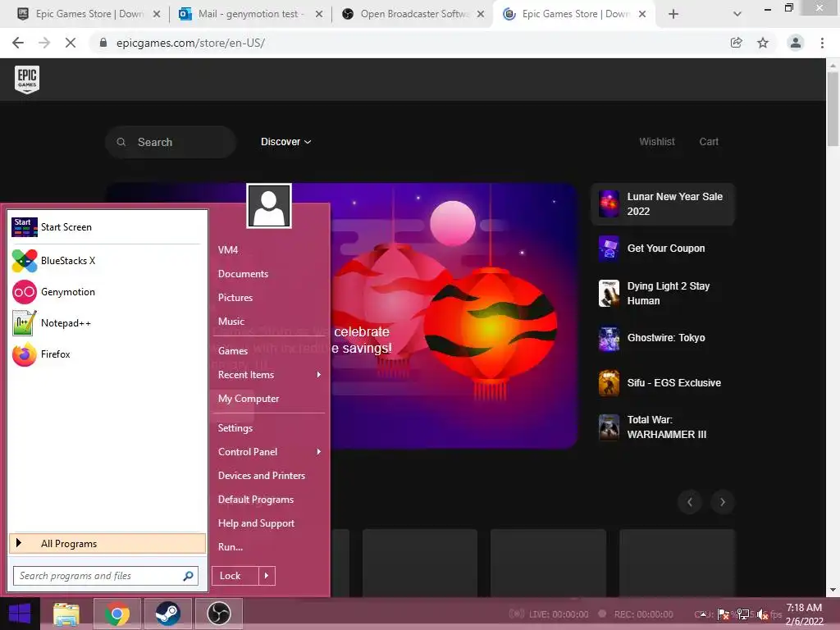Expand All Programs list
This screenshot has width=840, height=630.
tap(107, 544)
